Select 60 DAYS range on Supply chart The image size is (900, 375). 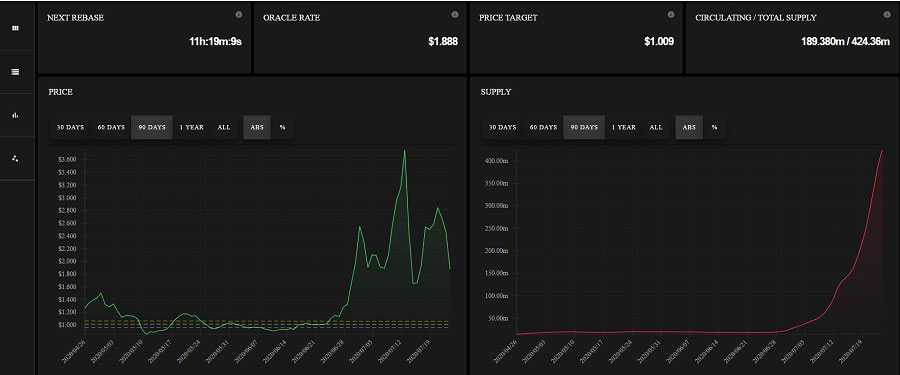pos(543,127)
